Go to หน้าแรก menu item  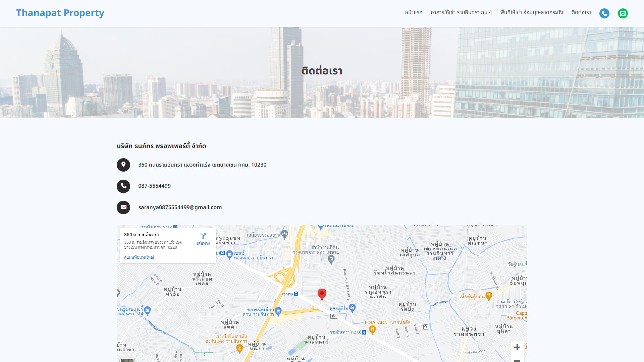(x=414, y=12)
